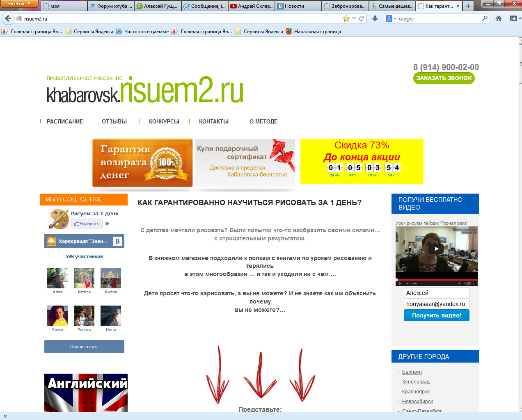522x420 pixels.
Task: Open first 'Сервисы Яндекса' bookmark folder
Action: pyautogui.click(x=89, y=31)
